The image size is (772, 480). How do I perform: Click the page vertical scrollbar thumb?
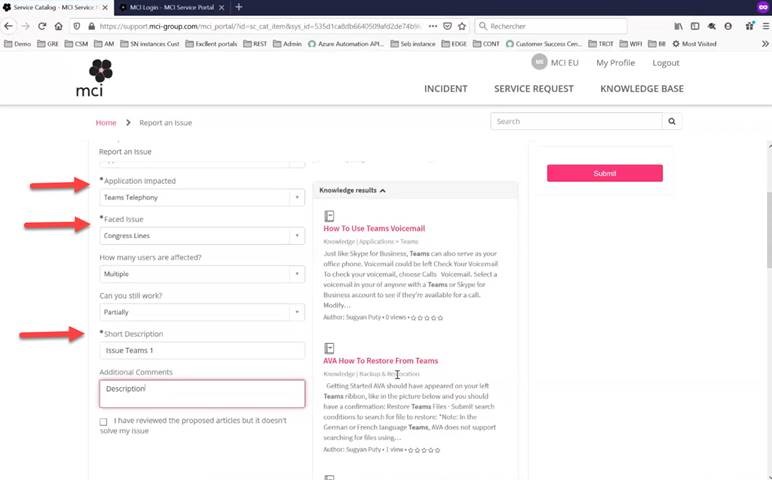(x=769, y=229)
